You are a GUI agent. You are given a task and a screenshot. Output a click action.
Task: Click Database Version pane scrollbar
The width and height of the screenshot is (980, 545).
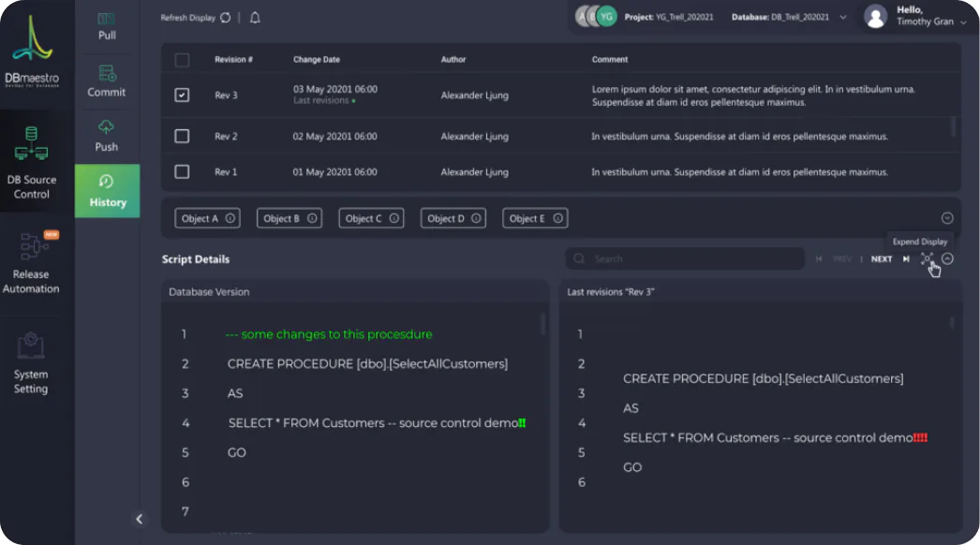542,324
